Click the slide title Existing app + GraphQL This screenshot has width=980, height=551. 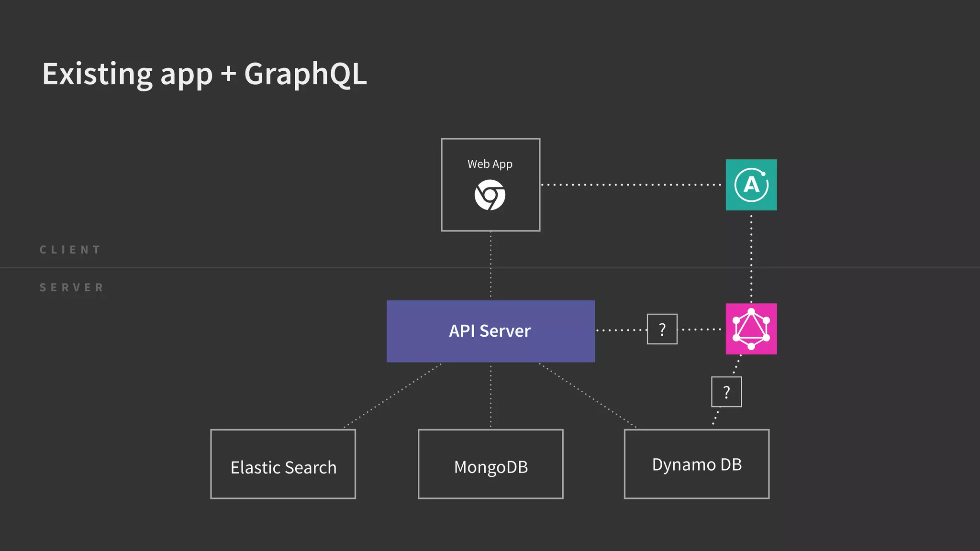click(x=204, y=74)
